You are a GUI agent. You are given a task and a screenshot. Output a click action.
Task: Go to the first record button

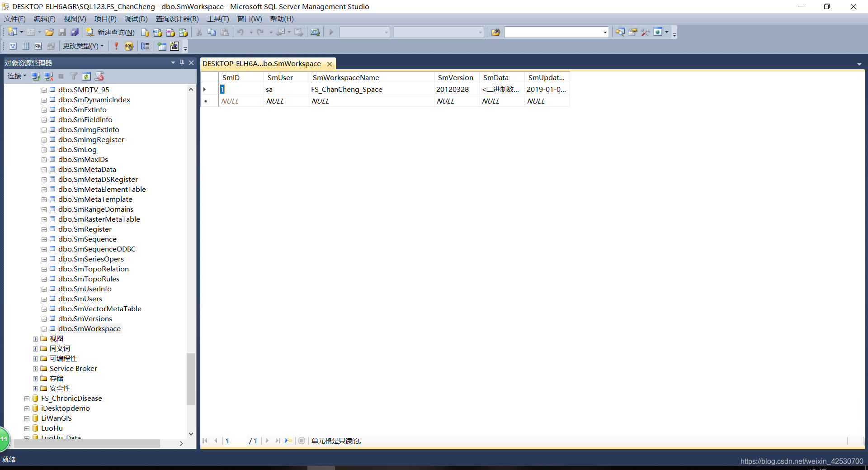click(x=205, y=441)
